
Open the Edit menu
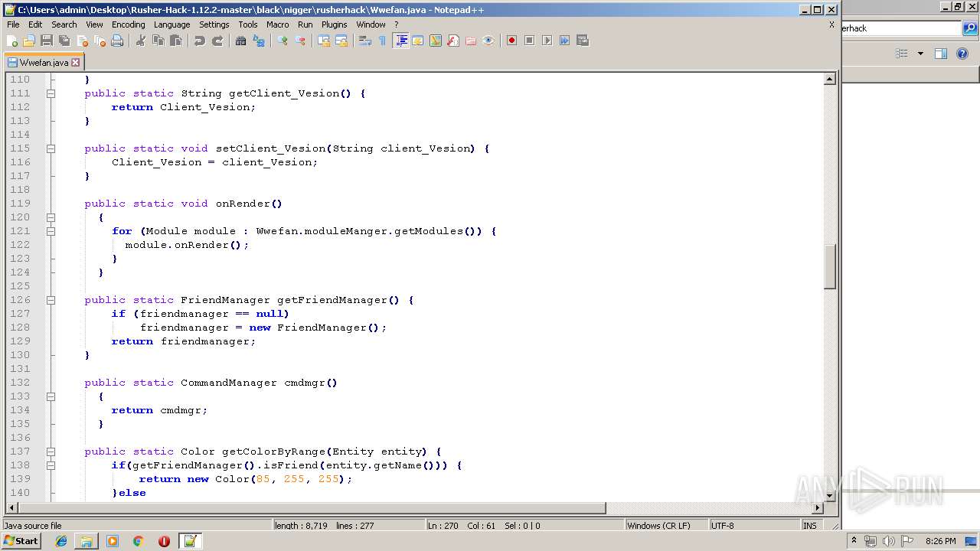[35, 24]
